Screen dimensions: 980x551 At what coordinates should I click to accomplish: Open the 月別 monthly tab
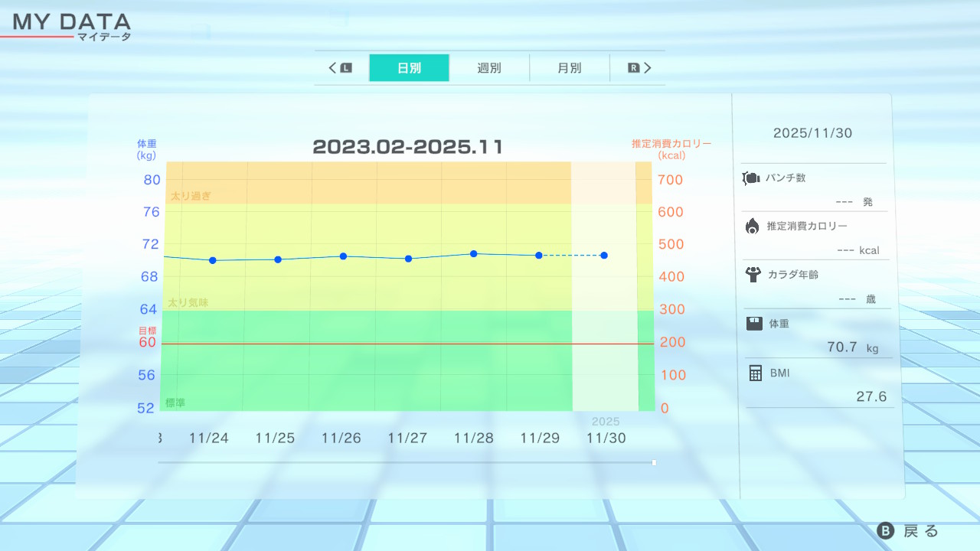click(x=569, y=68)
